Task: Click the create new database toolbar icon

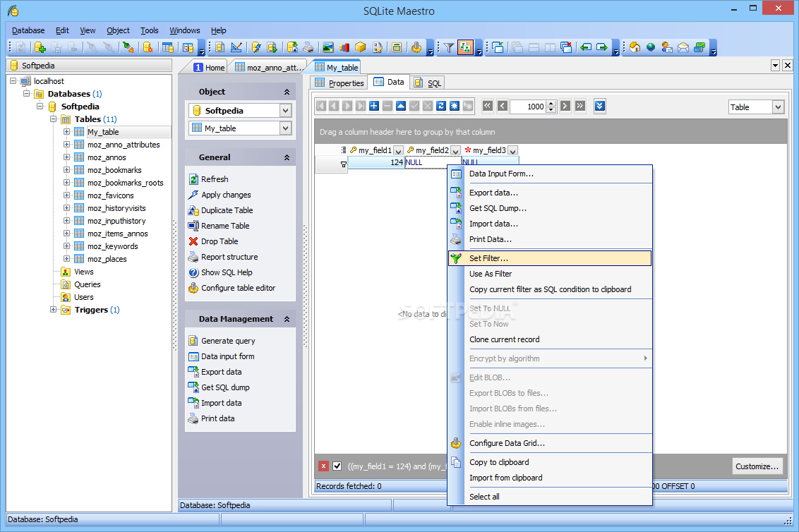Action: pos(40,47)
